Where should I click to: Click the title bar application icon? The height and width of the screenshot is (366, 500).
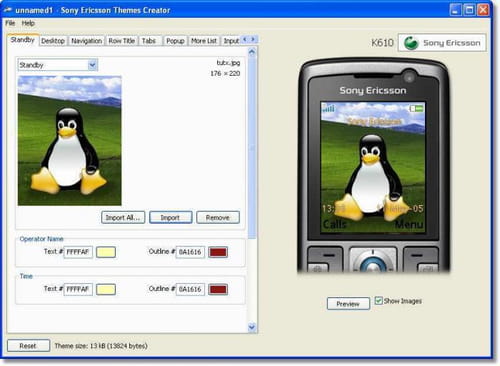(8, 10)
